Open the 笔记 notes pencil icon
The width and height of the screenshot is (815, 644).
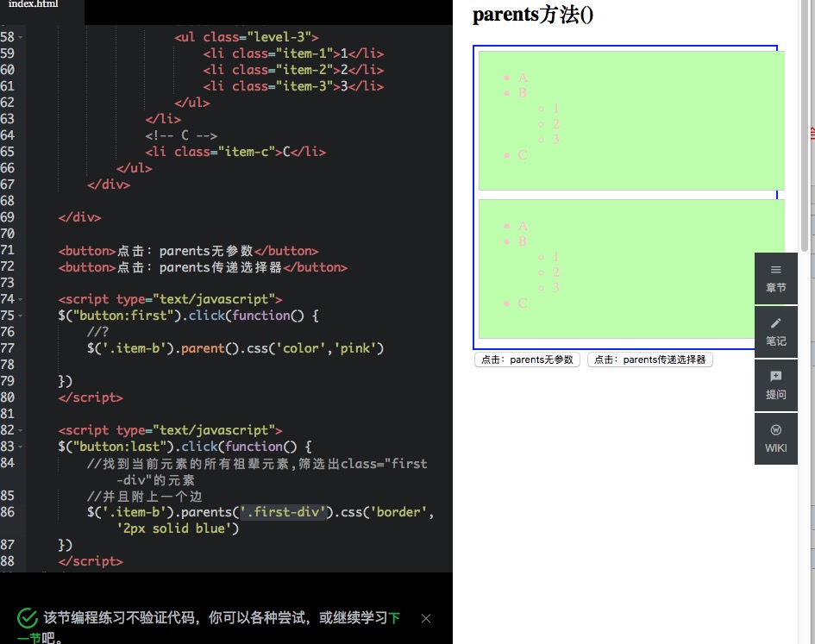pos(775,332)
